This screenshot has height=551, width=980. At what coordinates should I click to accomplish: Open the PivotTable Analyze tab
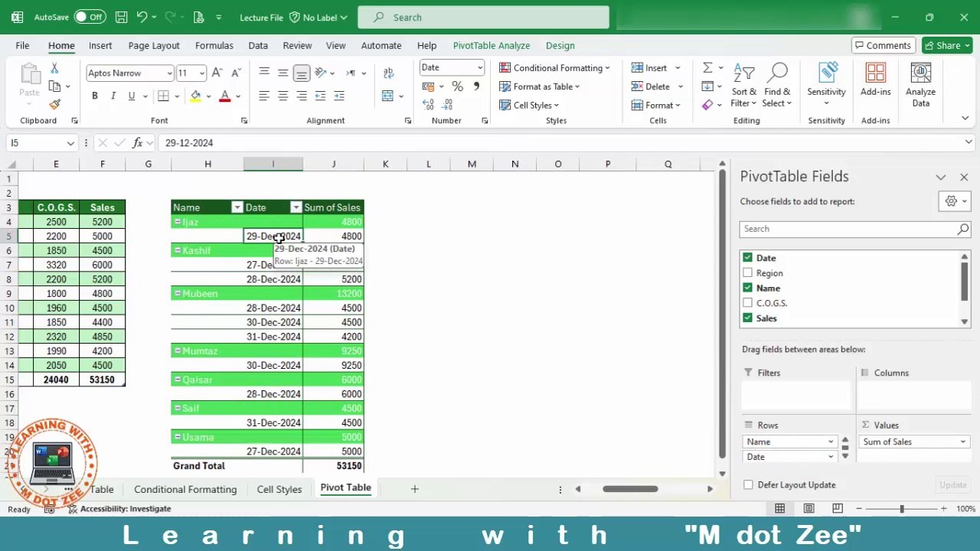pos(492,46)
